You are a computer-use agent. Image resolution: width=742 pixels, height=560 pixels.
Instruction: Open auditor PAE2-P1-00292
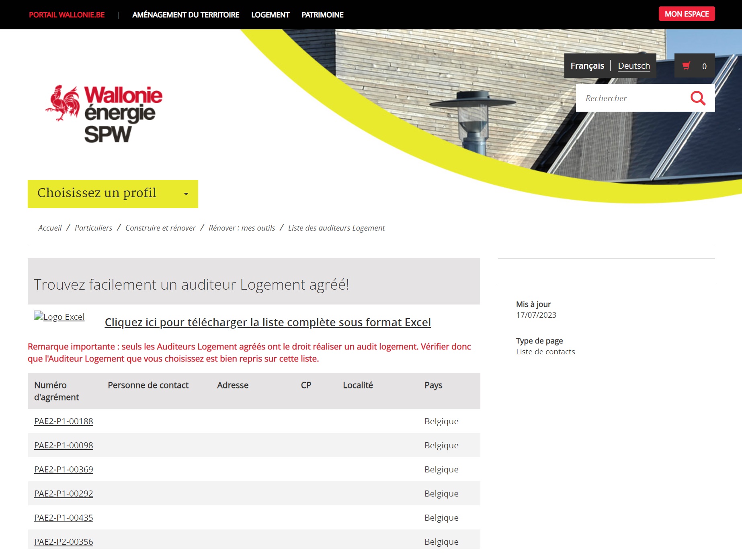point(64,493)
